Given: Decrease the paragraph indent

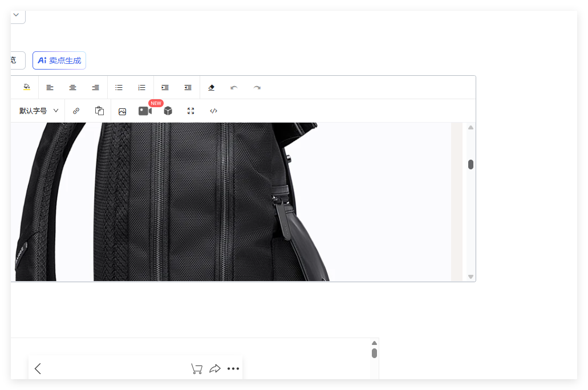Looking at the screenshot, I should 188,87.
